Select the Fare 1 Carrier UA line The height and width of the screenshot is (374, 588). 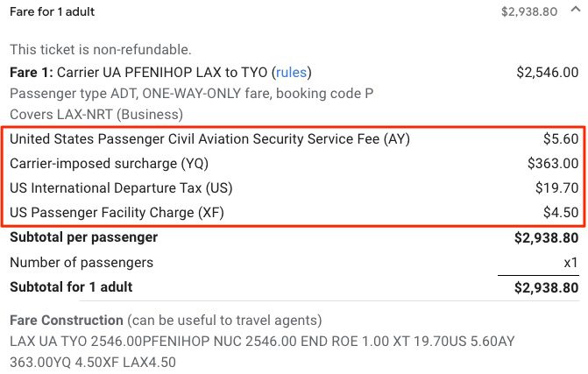click(x=160, y=72)
